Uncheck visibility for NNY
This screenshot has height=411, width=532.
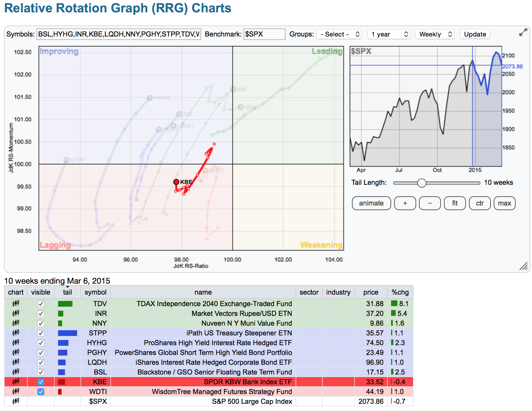coord(41,323)
